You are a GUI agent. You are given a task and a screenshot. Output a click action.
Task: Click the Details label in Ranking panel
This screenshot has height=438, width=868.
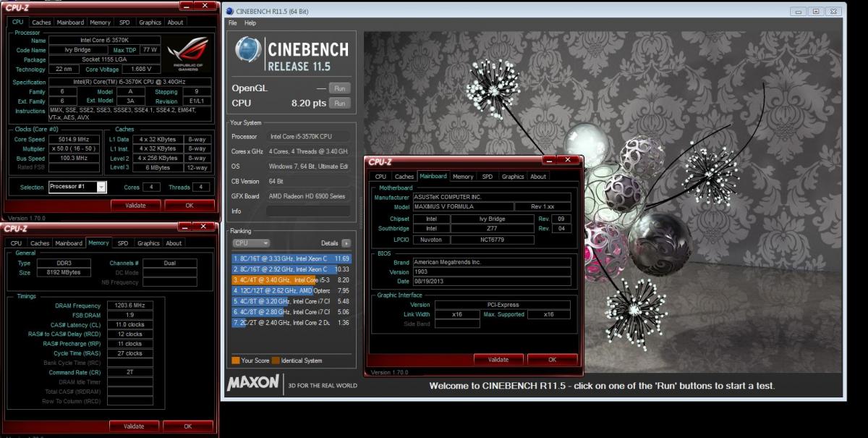pos(329,243)
